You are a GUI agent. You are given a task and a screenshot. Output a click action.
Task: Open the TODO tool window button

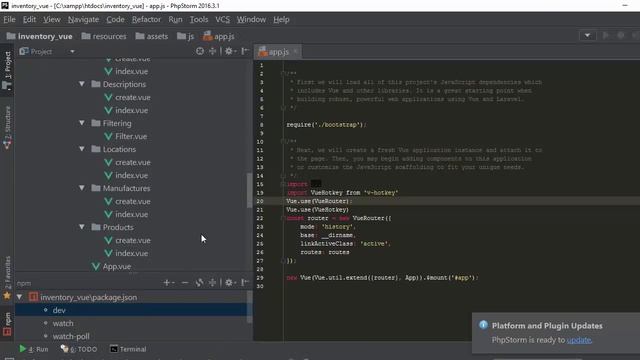click(x=79, y=349)
